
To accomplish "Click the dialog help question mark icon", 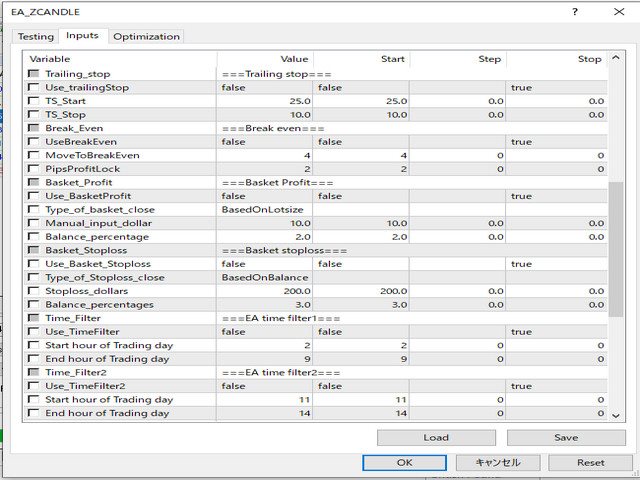I will click(574, 11).
